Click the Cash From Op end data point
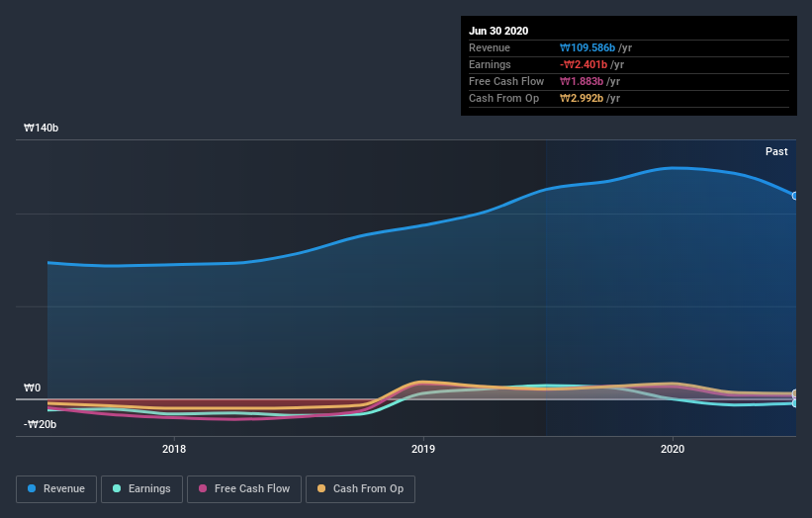The height and width of the screenshot is (518, 812). (x=795, y=393)
